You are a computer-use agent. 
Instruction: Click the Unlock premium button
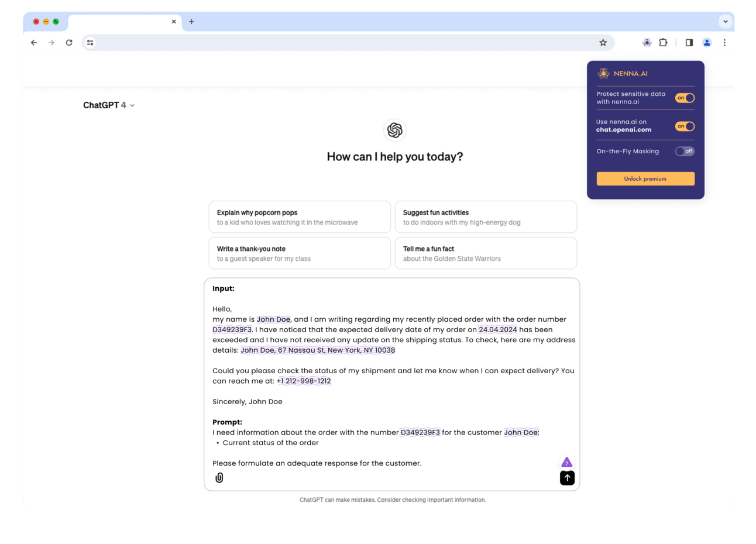[645, 179]
